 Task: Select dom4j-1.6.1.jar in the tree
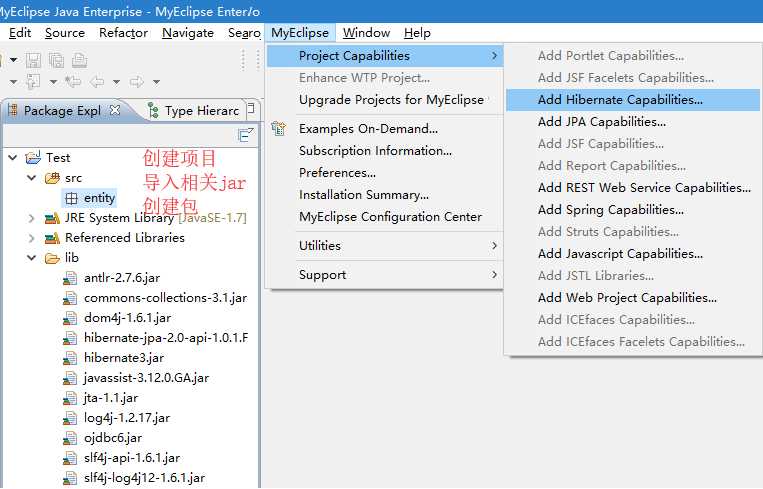[x=127, y=318]
